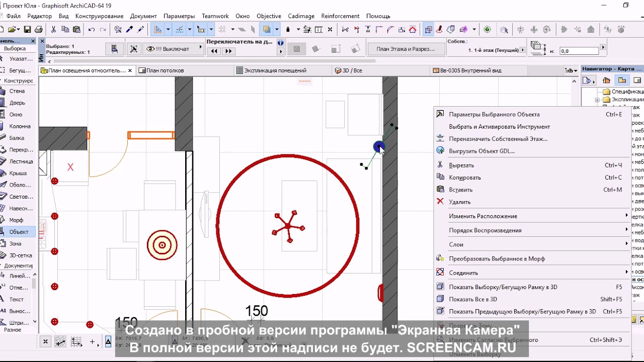Pick up parameters with the eyedropper
The width and height of the screenshot is (644, 362).
[130, 29]
